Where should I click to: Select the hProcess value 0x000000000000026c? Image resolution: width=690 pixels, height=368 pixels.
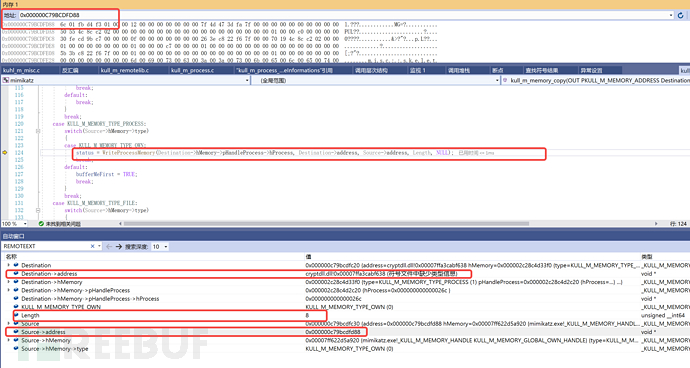[334, 298]
